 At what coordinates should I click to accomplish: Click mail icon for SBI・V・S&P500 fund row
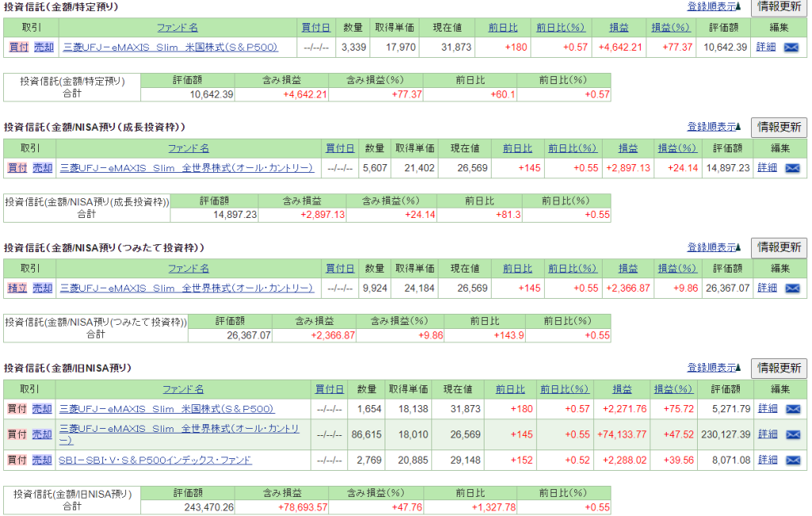pyautogui.click(x=791, y=460)
